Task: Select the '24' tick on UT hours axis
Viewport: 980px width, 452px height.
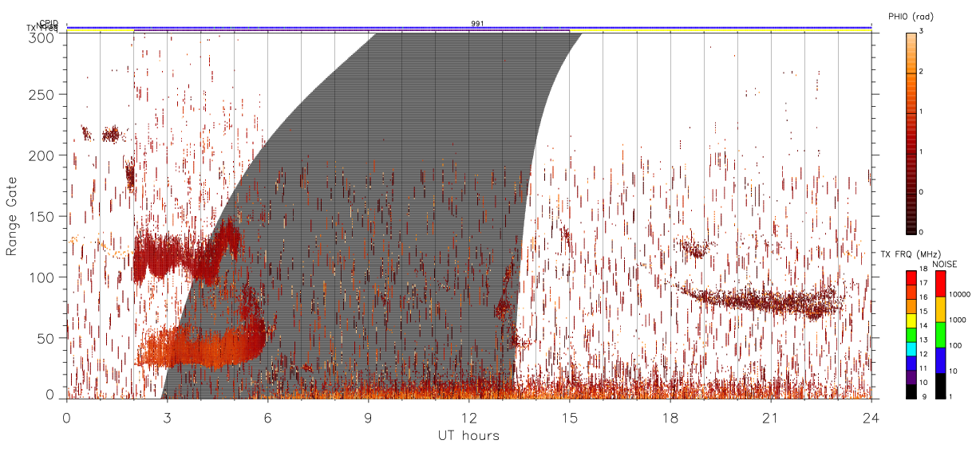Action: 871,417
